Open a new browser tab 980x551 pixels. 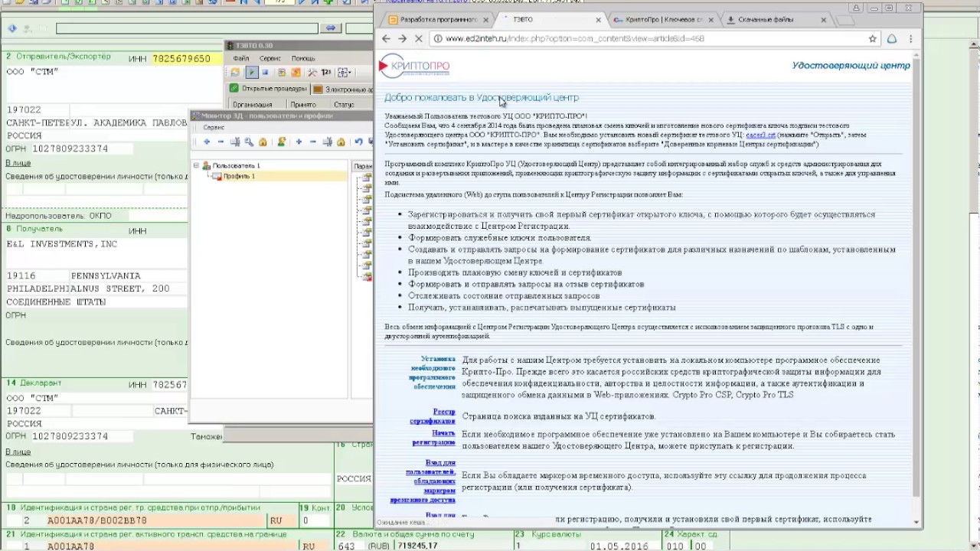(844, 20)
